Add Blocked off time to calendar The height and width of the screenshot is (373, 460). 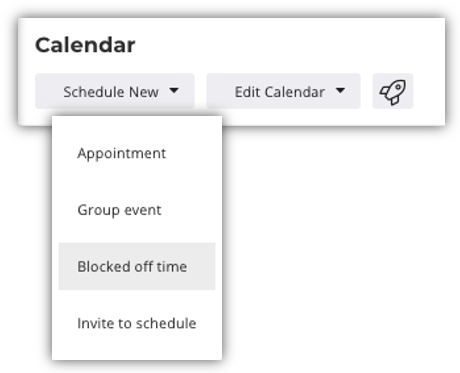(137, 266)
